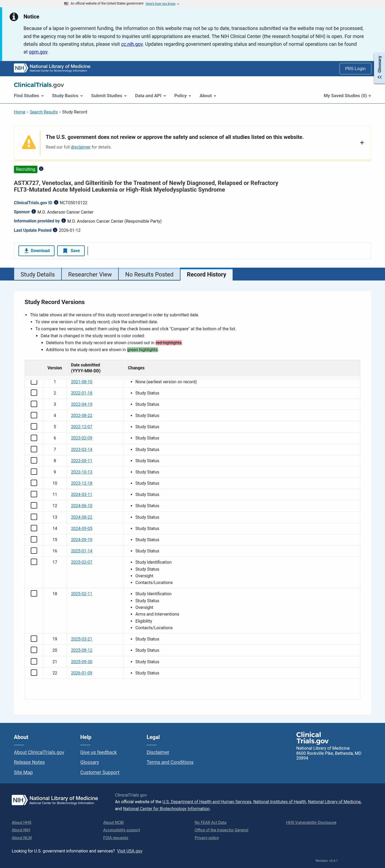
Task: Click the ClinicalTrials.gov site logo
Action: pyautogui.click(x=39, y=85)
